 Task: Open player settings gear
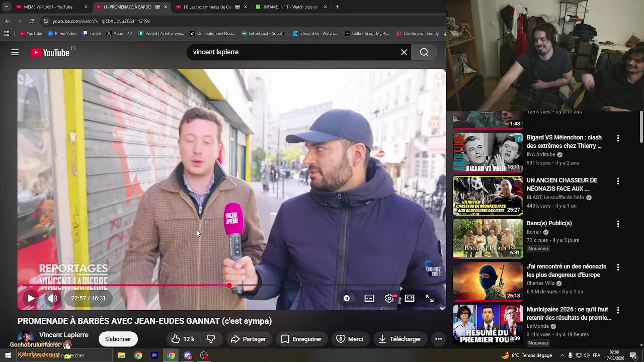(389, 298)
